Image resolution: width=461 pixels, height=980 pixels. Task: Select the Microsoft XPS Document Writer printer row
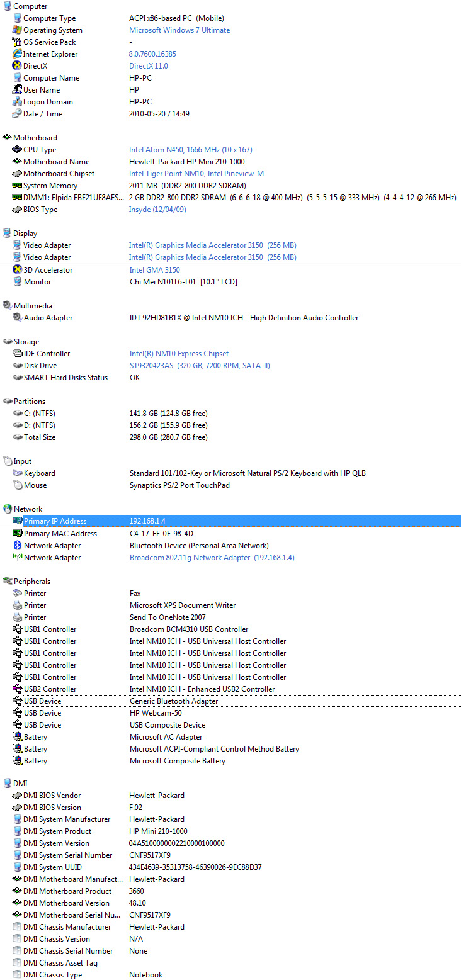point(230,605)
